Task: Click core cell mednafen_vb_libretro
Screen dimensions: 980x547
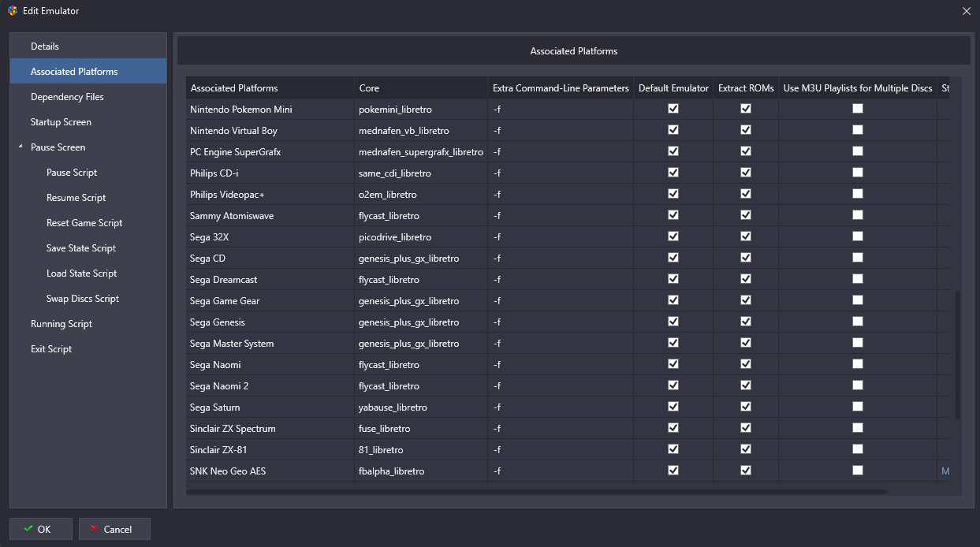Action: click(x=421, y=130)
